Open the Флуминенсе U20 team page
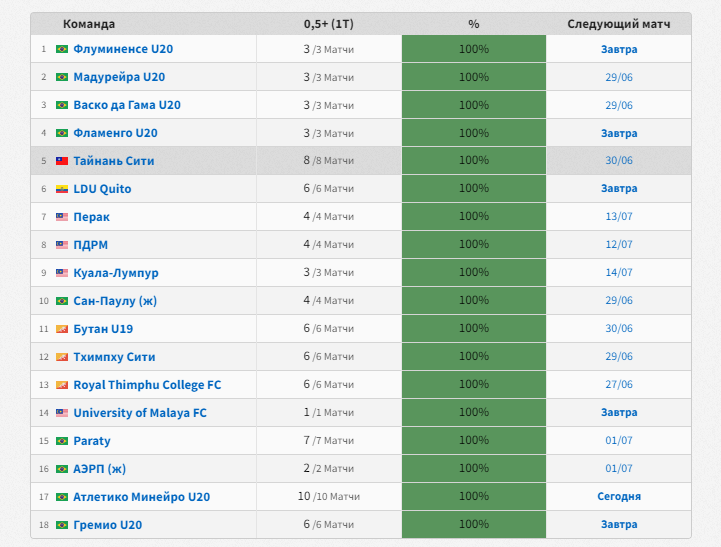This screenshot has width=721, height=547. pyautogui.click(x=123, y=49)
